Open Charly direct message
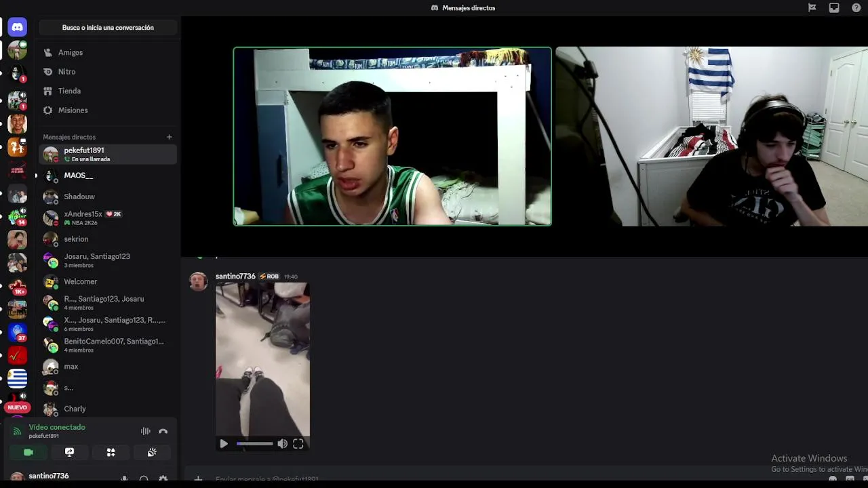The width and height of the screenshot is (868, 488). (108, 409)
